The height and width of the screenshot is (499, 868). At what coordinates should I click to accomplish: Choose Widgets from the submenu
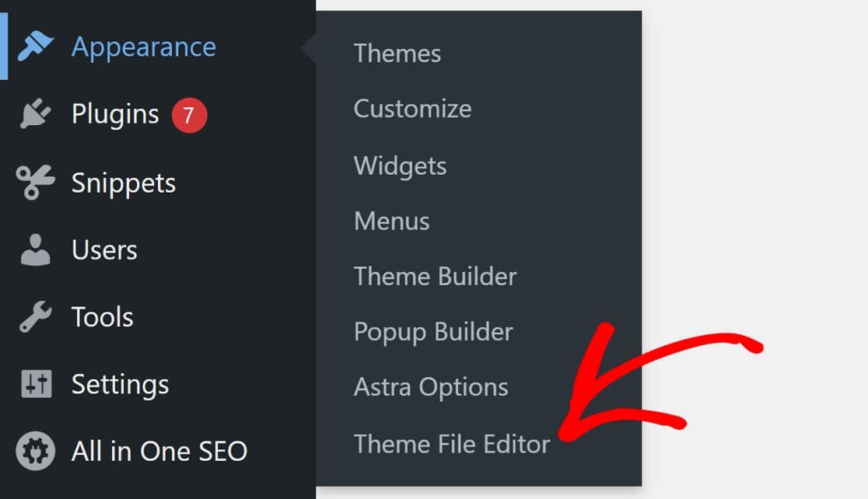[400, 166]
